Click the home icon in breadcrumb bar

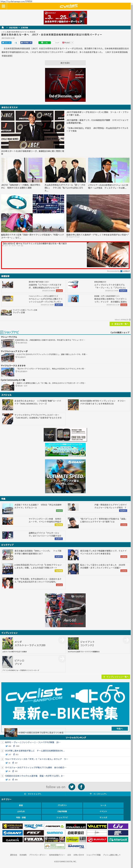click(x=3, y=28)
